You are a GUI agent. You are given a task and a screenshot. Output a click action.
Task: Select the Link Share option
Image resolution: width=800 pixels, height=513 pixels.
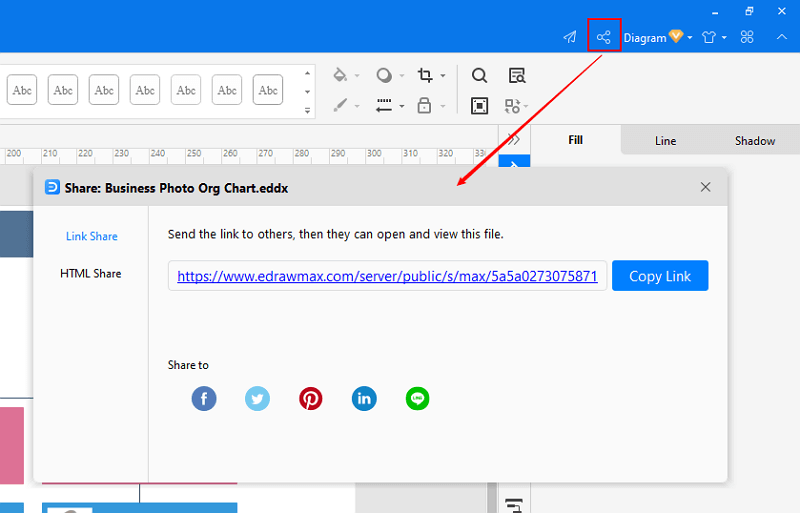92,236
